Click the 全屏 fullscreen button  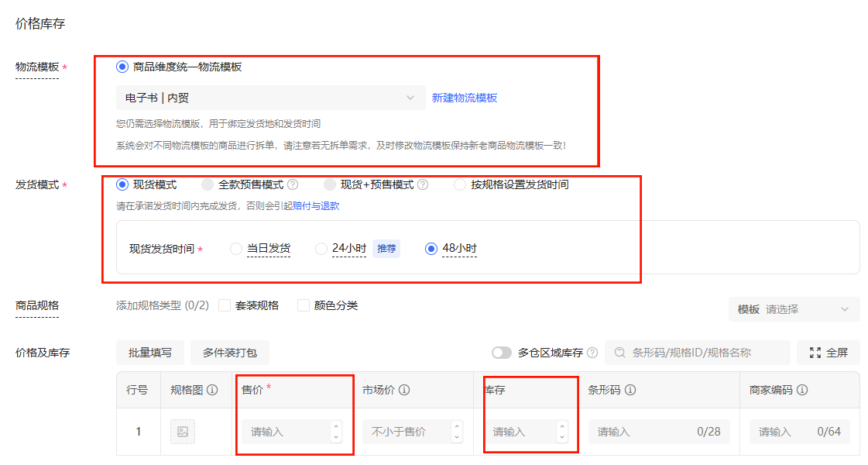(x=829, y=353)
